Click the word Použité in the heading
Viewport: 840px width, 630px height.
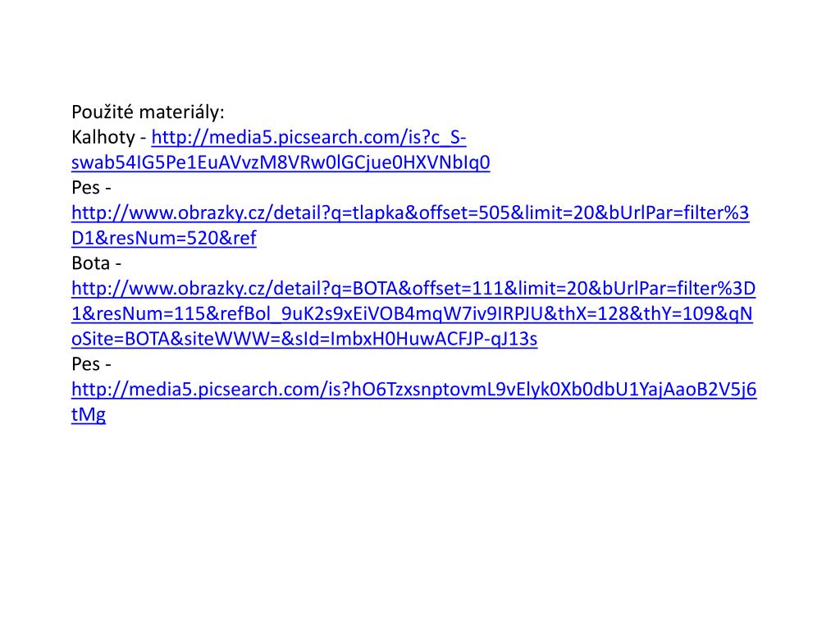pos(103,112)
